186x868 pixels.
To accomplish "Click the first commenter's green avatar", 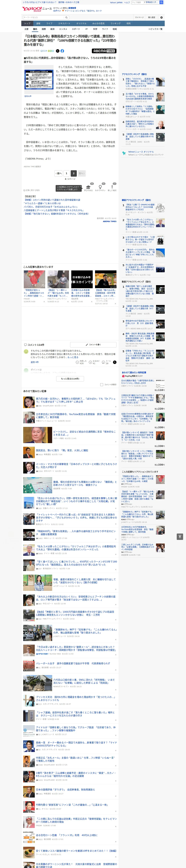I will [26, 351].
